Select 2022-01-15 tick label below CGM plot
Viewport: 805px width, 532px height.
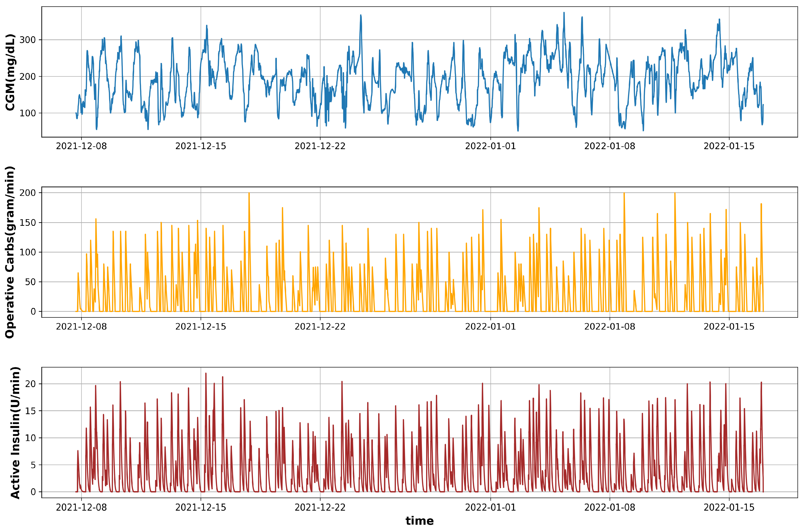click(729, 146)
